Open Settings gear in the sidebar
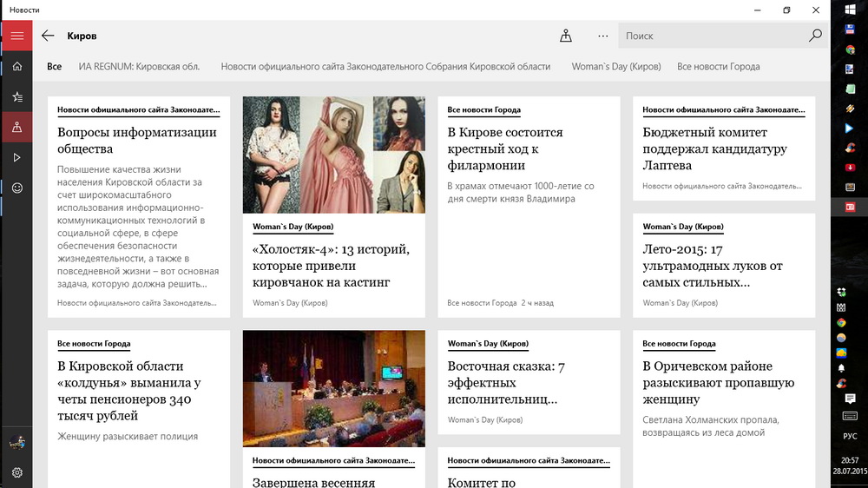The height and width of the screenshot is (488, 868). [x=16, y=473]
